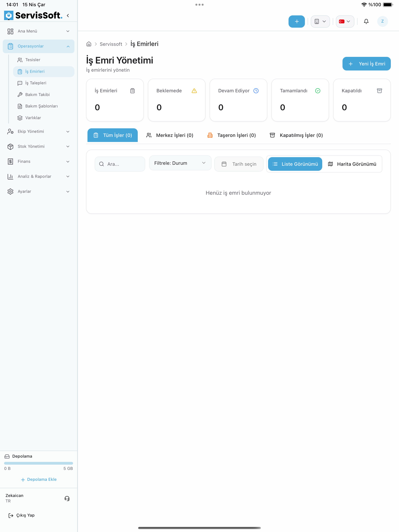Collapse the Operasyonlar section
The image size is (399, 532).
click(x=39, y=46)
